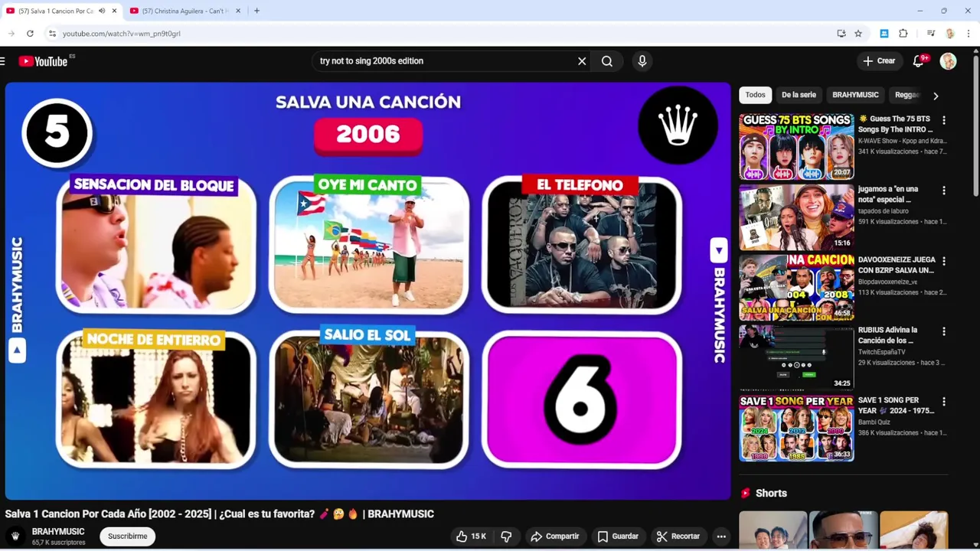The width and height of the screenshot is (980, 551).
Task: Install app icon in the address bar
Action: 841,34
